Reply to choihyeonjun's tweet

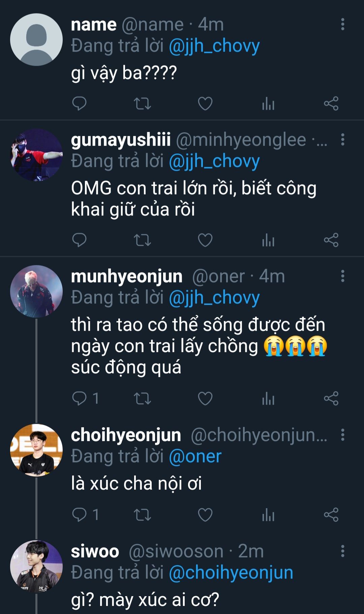coord(80,515)
